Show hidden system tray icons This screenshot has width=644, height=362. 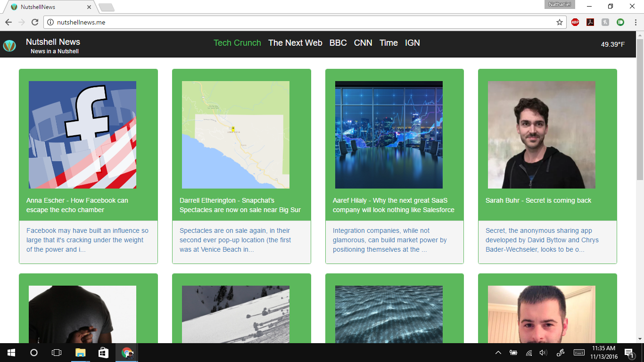(x=498, y=353)
